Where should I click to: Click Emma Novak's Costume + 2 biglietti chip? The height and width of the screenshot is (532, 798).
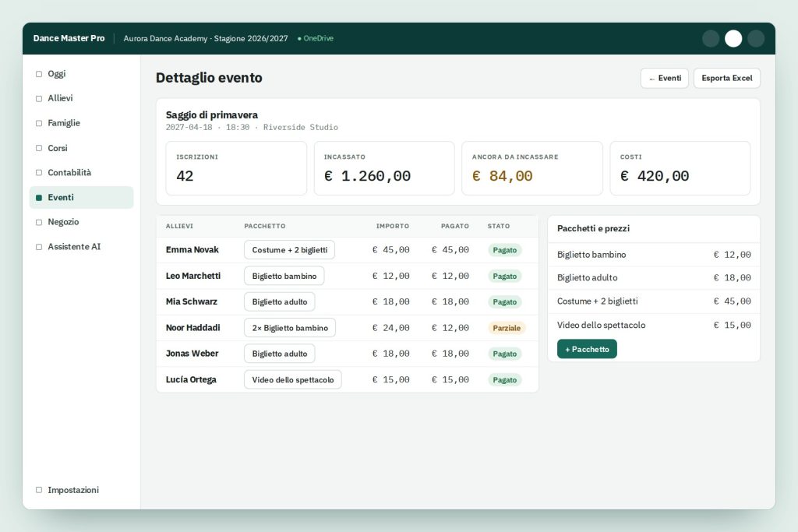tap(290, 250)
